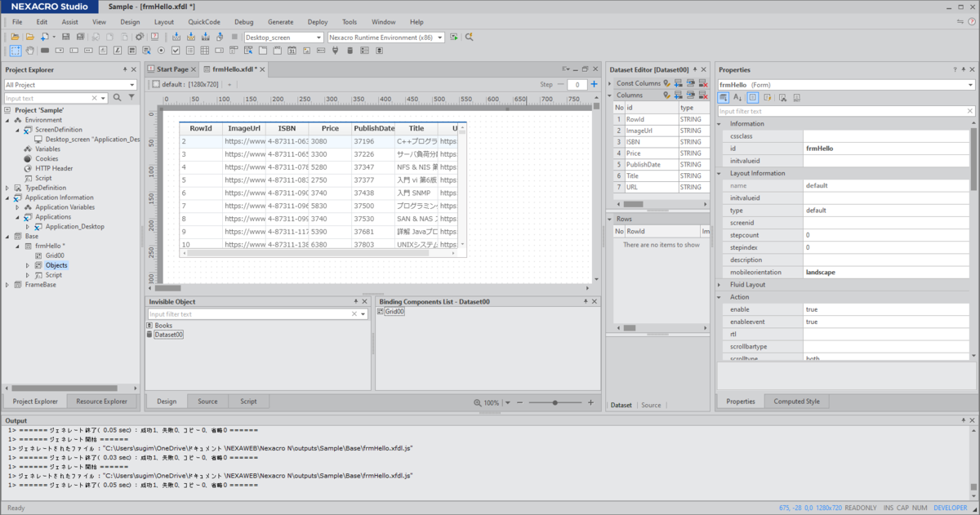The image size is (980, 515).
Task: Open the Generate menu
Action: (x=280, y=22)
